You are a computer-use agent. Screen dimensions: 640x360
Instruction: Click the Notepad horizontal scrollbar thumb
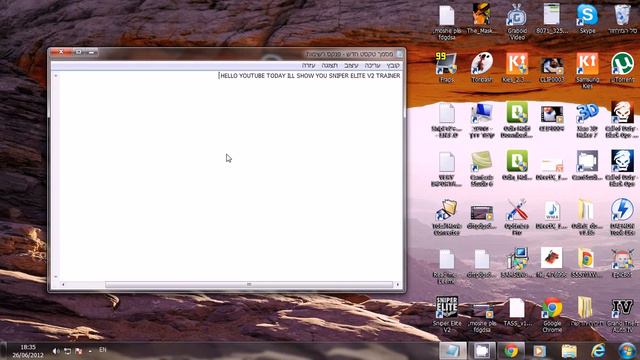249,284
